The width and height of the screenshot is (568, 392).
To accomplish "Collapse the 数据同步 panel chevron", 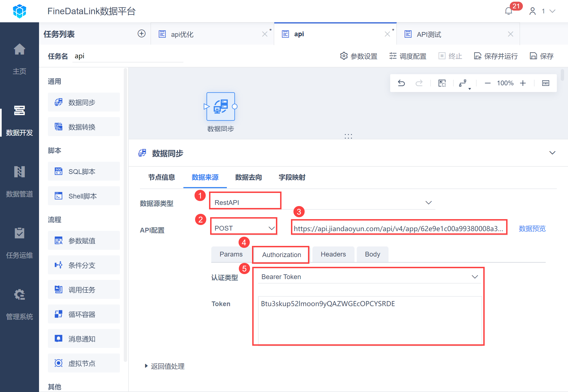I will 552,153.
